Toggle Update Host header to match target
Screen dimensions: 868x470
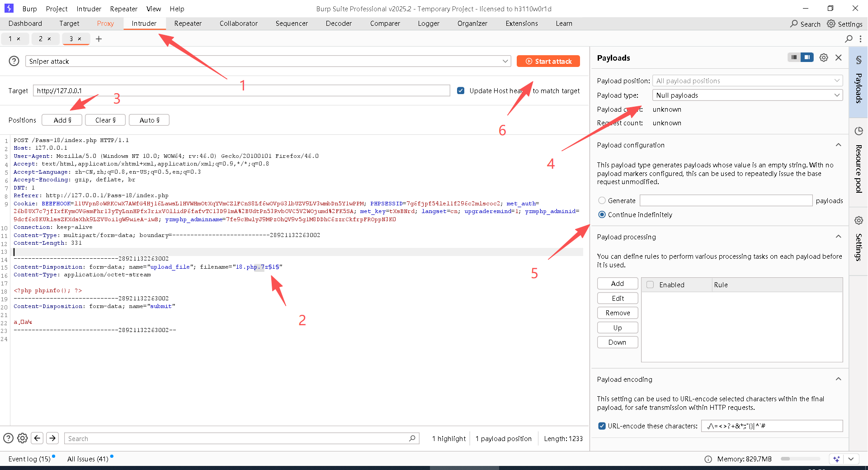[461, 90]
